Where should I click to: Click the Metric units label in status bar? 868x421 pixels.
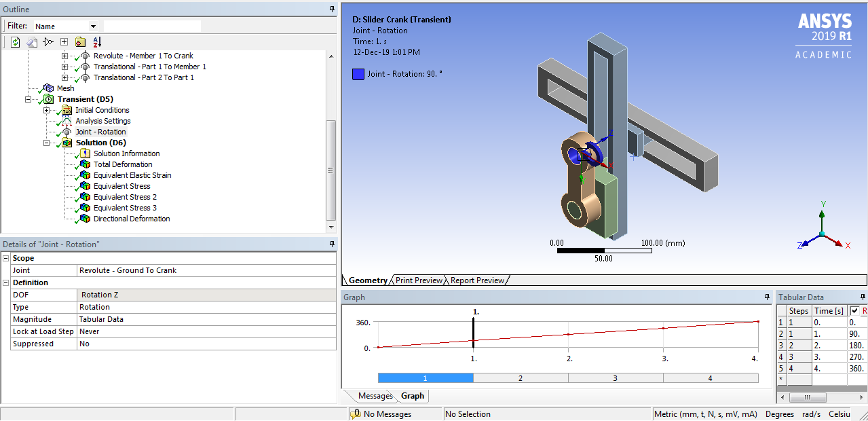708,414
